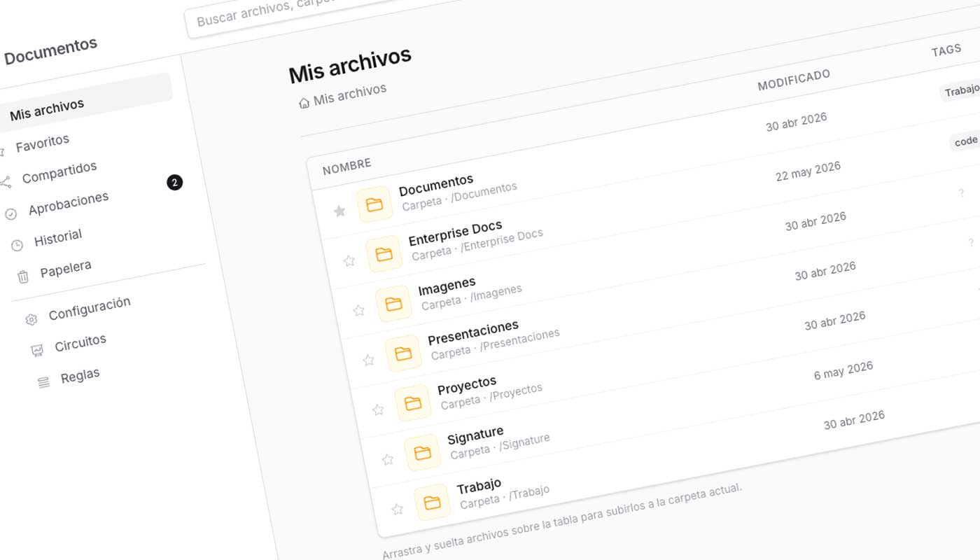Viewport: 980px width, 560px height.
Task: Open Aprobaciones in the sidebar
Action: [69, 204]
